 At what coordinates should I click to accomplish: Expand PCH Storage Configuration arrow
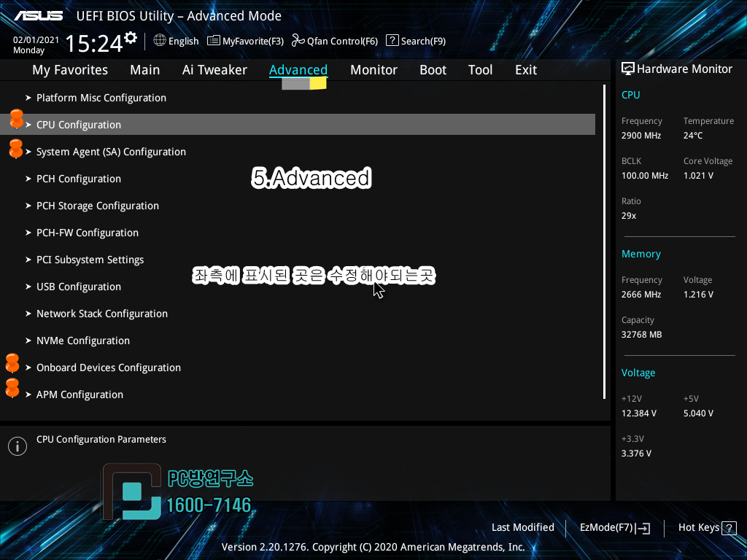pyautogui.click(x=28, y=206)
